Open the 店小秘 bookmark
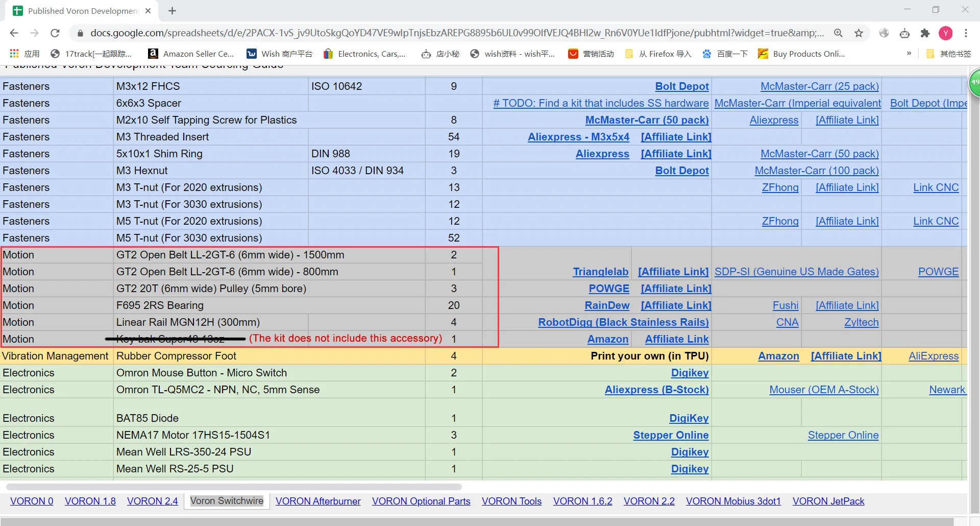 (440, 54)
